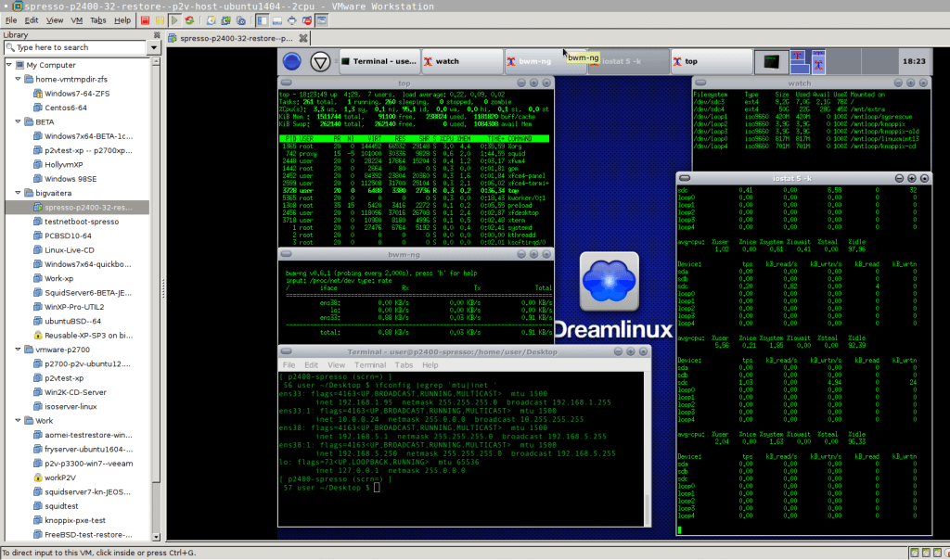Open the bwm-ng window's menu pill button

point(287,254)
